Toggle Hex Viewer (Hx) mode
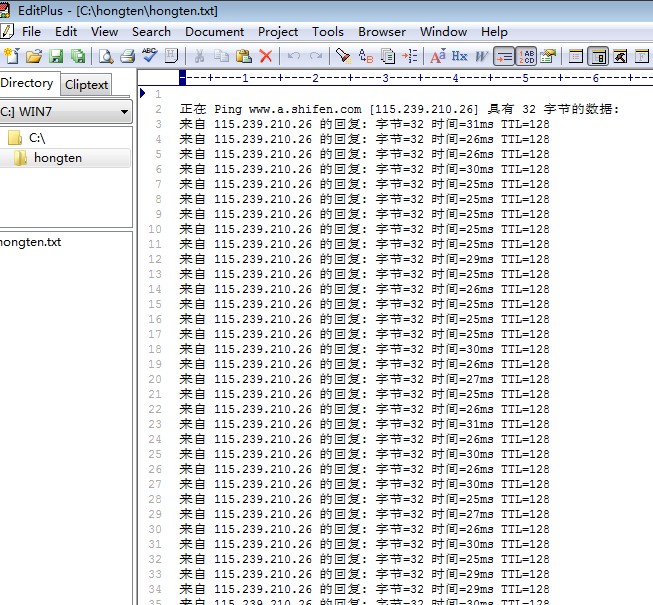653x605 pixels. [460, 56]
